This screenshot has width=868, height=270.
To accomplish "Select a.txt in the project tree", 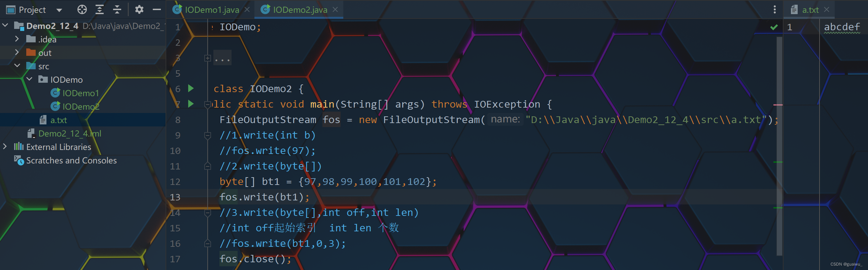I will coord(59,120).
